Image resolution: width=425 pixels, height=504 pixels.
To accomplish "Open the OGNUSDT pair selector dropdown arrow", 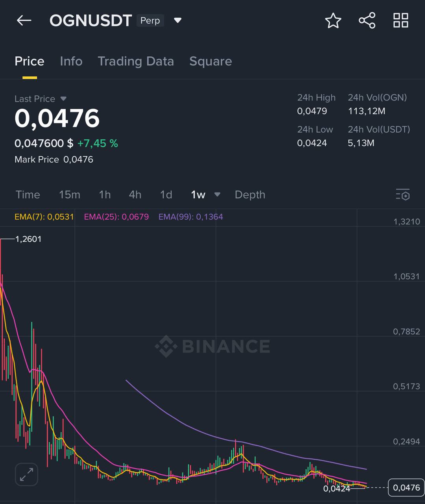I will pyautogui.click(x=177, y=20).
